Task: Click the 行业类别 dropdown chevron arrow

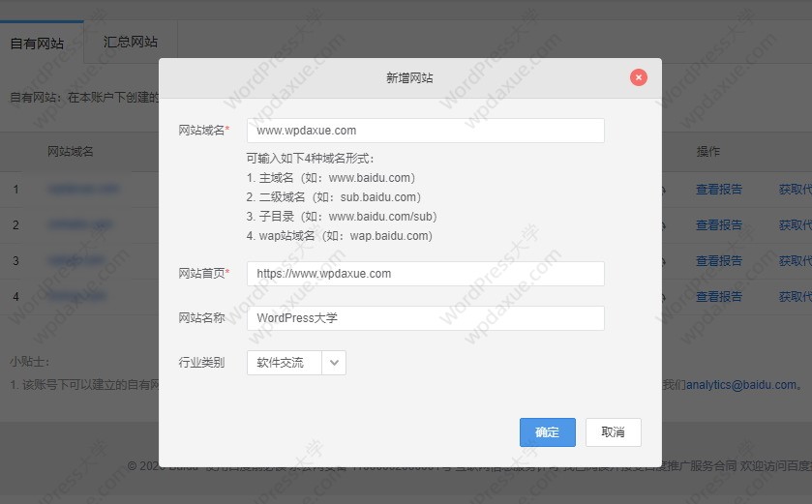Action: pos(334,363)
